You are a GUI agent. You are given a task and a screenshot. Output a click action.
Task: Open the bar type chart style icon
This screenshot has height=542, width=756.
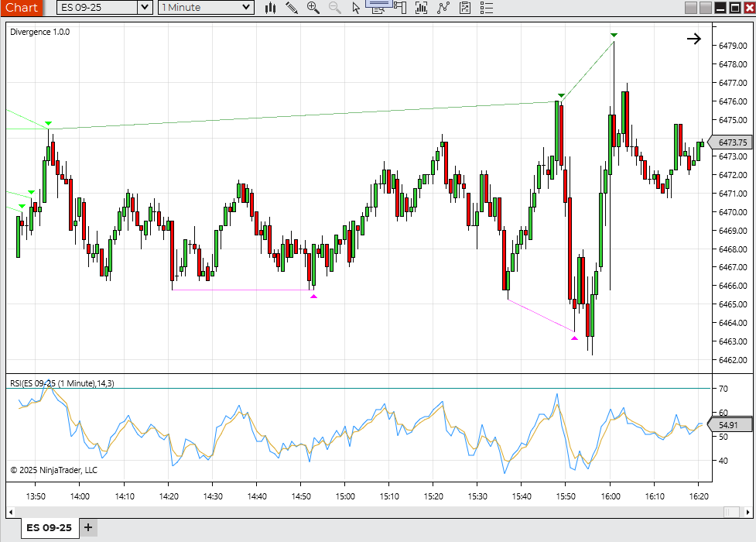pyautogui.click(x=271, y=8)
